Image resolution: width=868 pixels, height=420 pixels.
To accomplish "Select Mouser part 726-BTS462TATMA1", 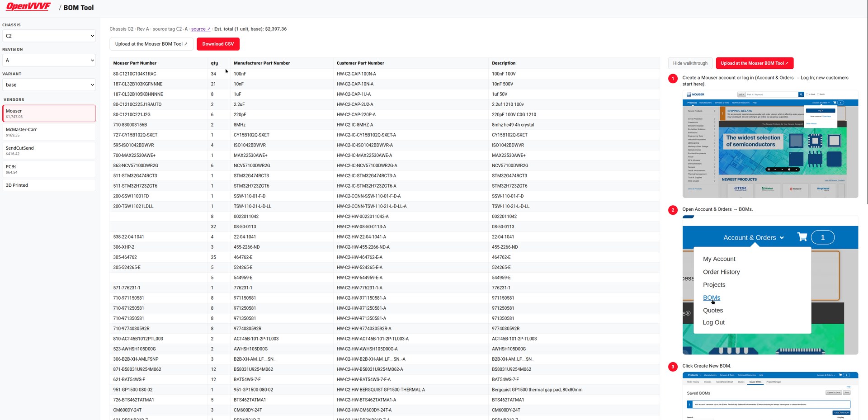I will click(134, 400).
